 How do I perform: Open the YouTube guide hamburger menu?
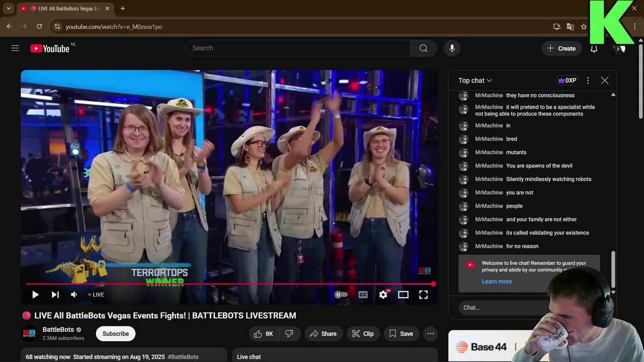coord(15,48)
